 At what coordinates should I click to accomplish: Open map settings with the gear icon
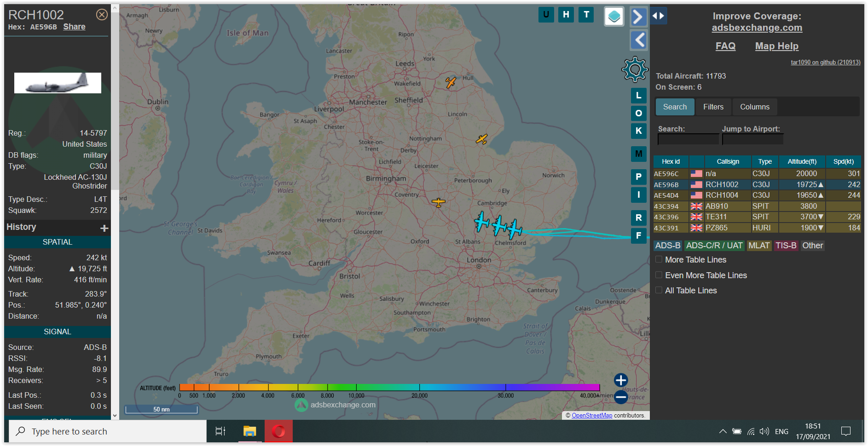coord(635,69)
